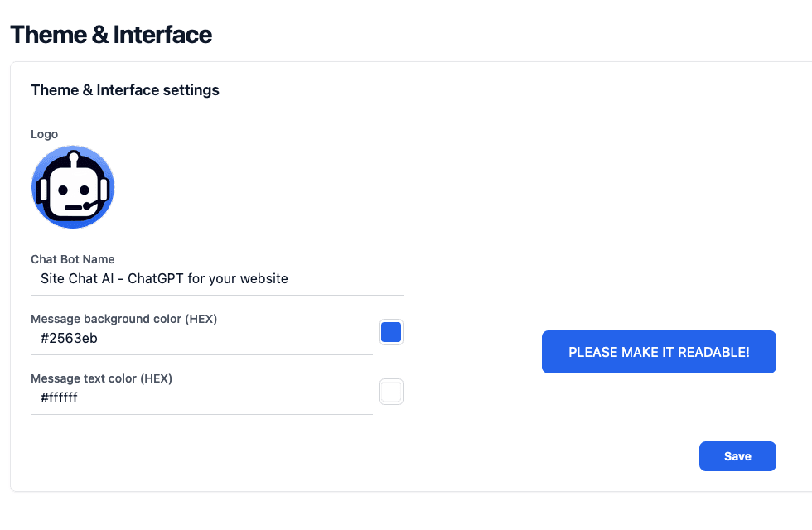
Task: Save the theme and interface settings
Action: pyautogui.click(x=737, y=455)
